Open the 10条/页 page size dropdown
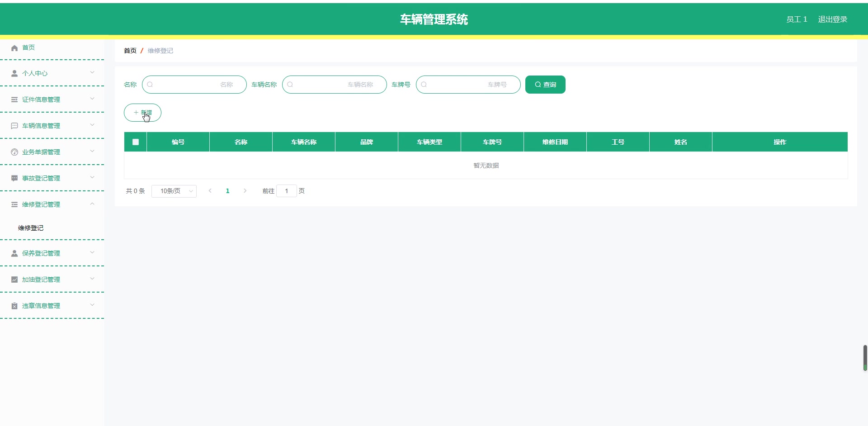The width and height of the screenshot is (868, 426). click(174, 191)
